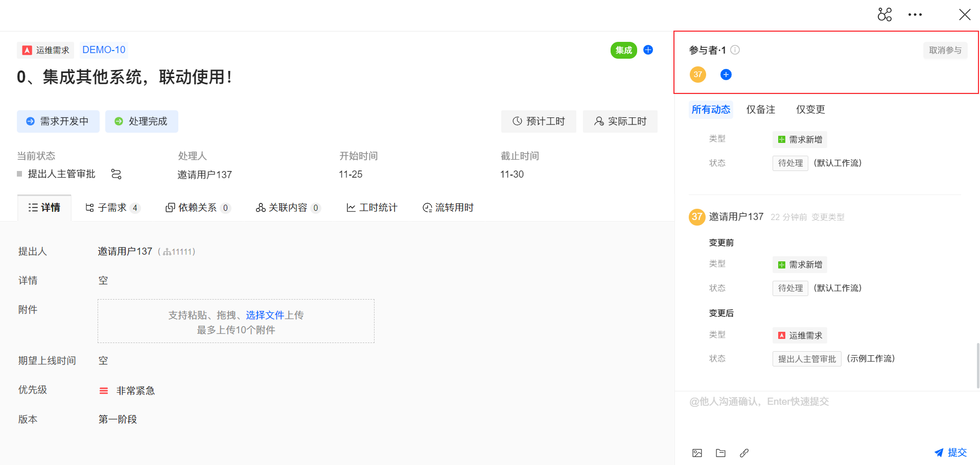Viewport: 980px width, 465px height.
Task: Insert a link in the comment box
Action: (744, 453)
